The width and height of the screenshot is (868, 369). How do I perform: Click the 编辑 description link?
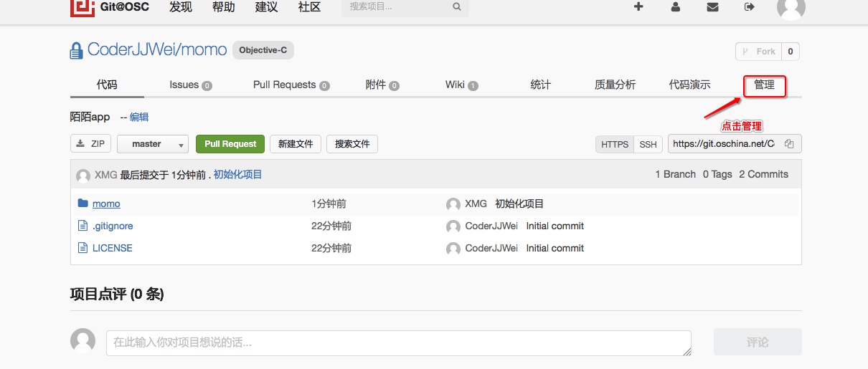(139, 117)
